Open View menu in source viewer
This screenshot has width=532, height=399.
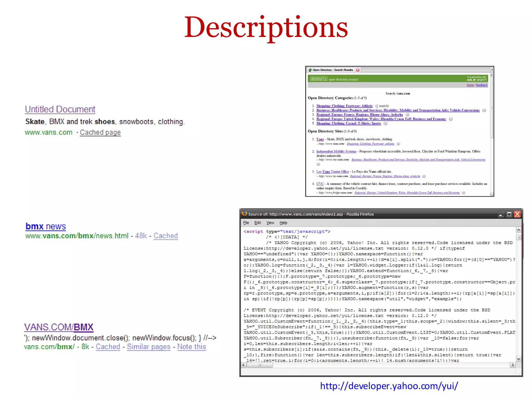(x=270, y=223)
